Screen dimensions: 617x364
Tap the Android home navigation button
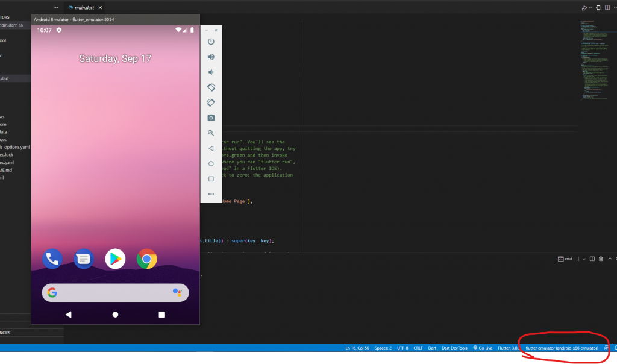(x=115, y=315)
